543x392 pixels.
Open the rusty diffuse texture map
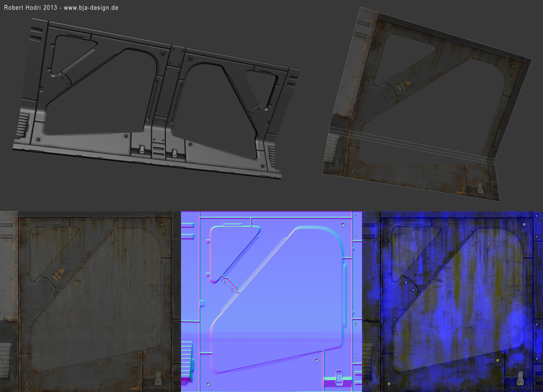90,302
